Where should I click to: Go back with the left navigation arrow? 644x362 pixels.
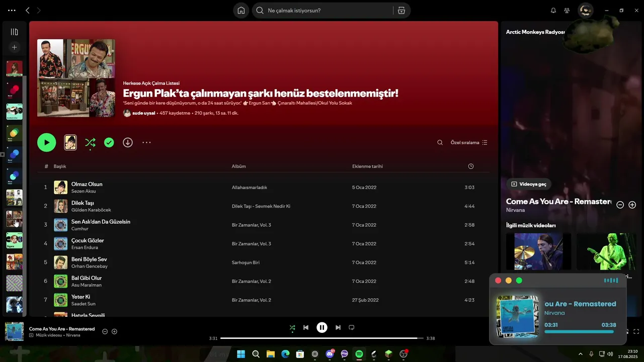[x=28, y=11]
